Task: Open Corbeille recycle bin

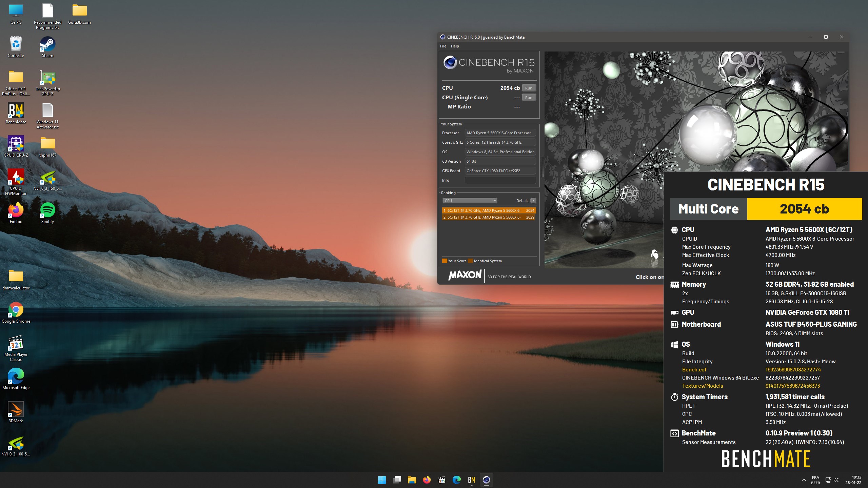Action: (x=16, y=47)
